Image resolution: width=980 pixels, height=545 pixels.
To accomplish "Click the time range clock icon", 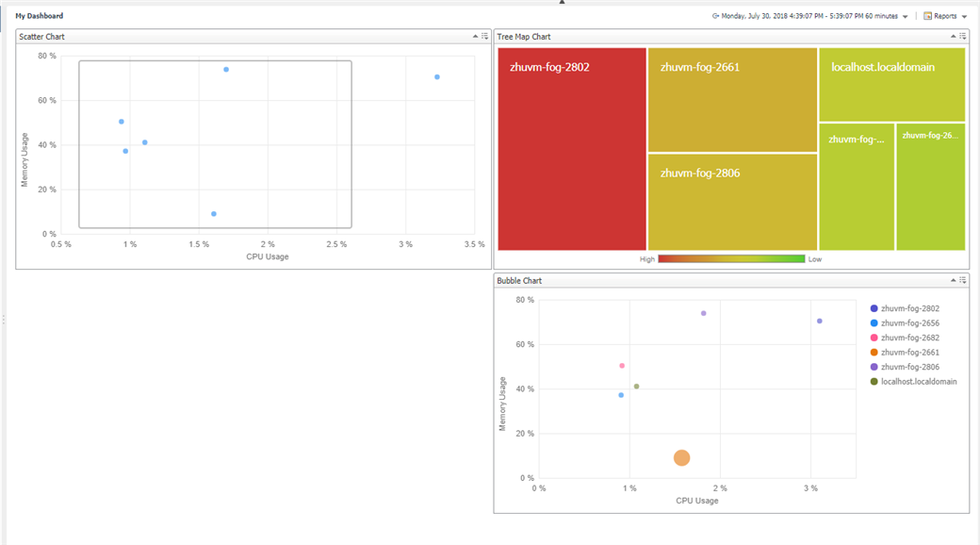I will (715, 16).
